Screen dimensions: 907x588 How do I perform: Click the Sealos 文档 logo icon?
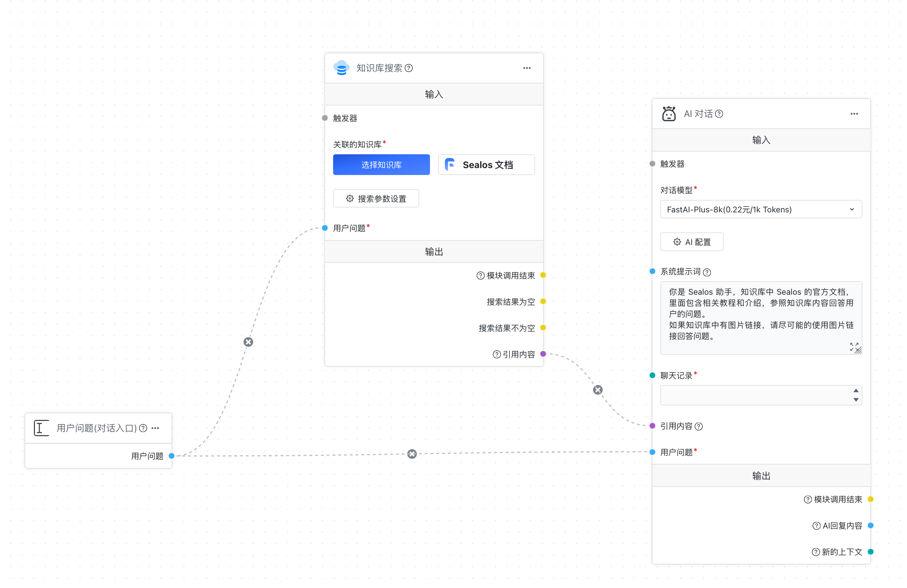click(x=450, y=165)
